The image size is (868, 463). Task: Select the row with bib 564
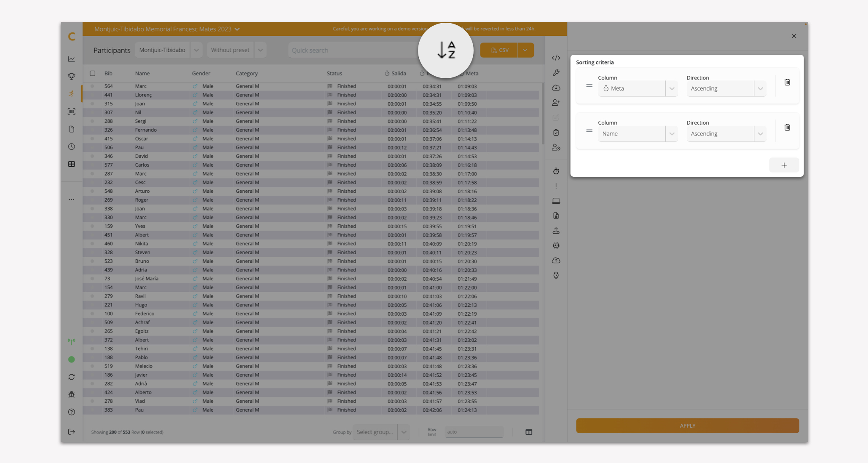point(311,86)
